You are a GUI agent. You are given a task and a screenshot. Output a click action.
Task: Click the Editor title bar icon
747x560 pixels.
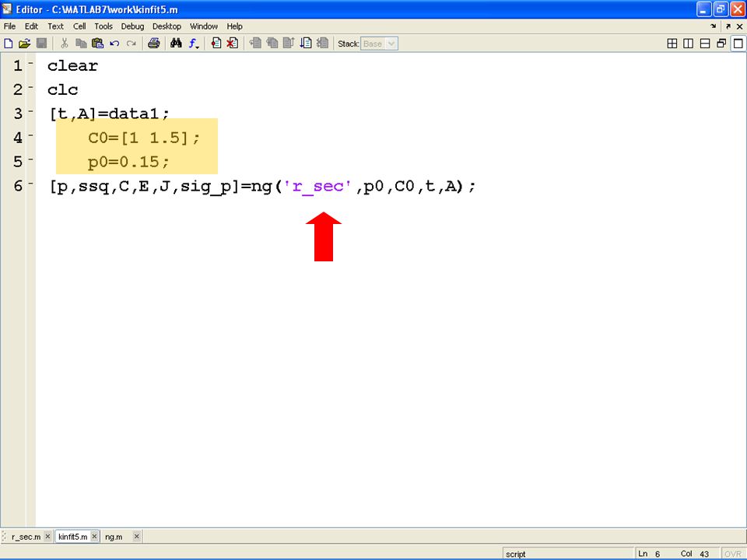7,9
